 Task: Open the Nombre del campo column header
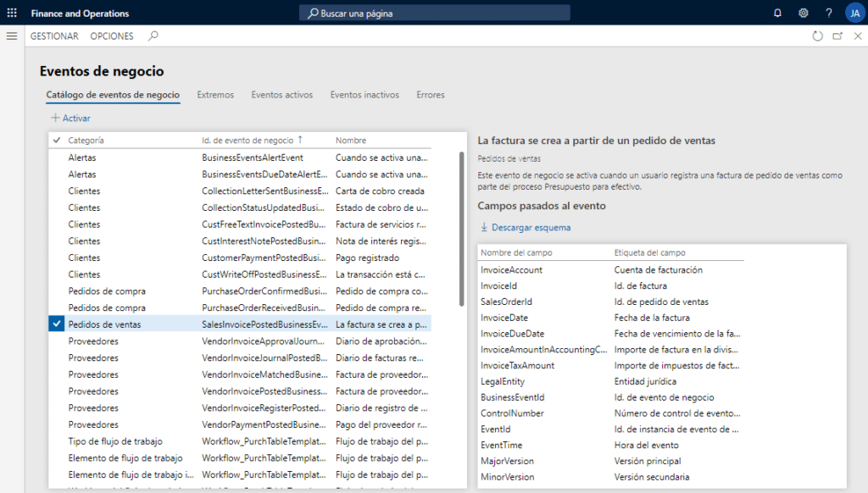point(516,252)
